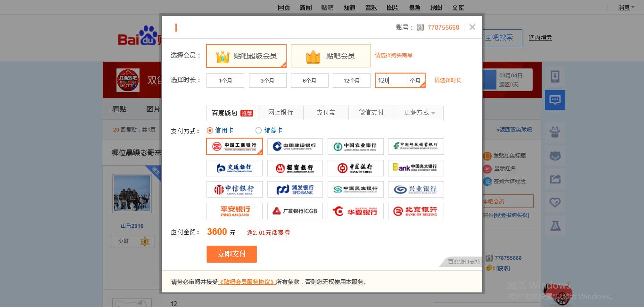
Task: Select the 信用卡 credit card radio button
Action: 209,131
